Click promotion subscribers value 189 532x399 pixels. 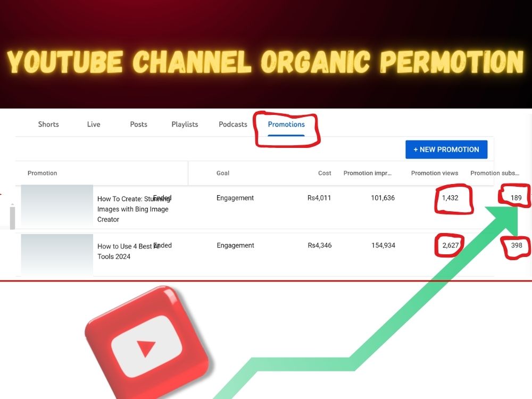tap(516, 198)
